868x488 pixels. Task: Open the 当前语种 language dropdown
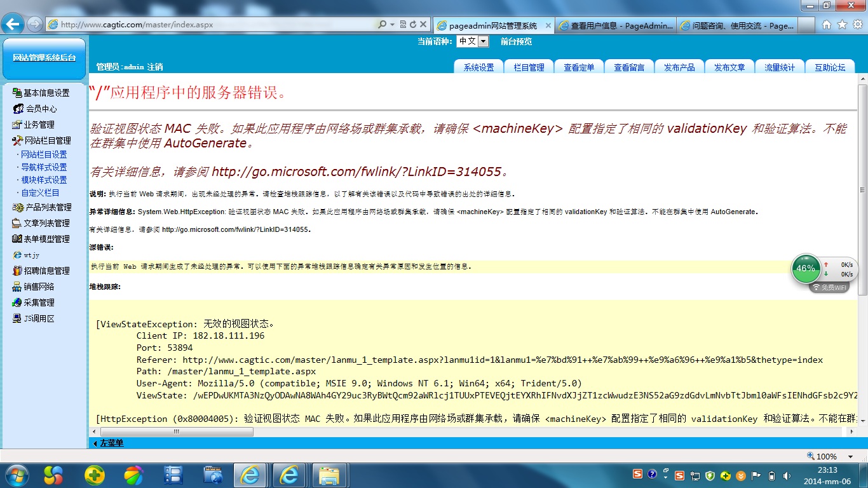[482, 41]
